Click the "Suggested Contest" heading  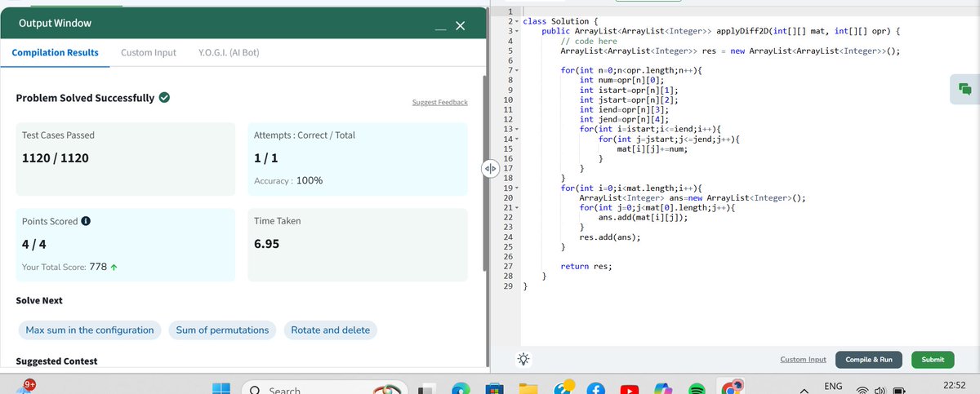[x=56, y=361]
